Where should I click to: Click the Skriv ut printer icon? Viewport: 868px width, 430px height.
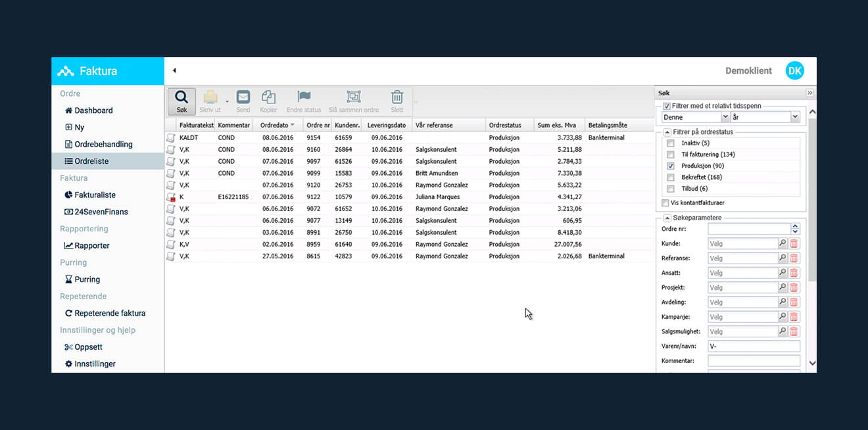210,97
